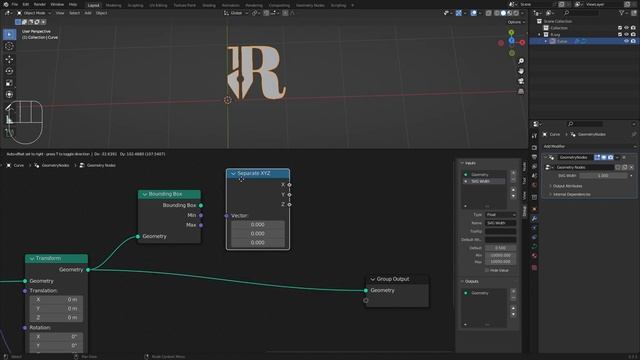Toggle viewport overlays button in header

click(x=473, y=13)
